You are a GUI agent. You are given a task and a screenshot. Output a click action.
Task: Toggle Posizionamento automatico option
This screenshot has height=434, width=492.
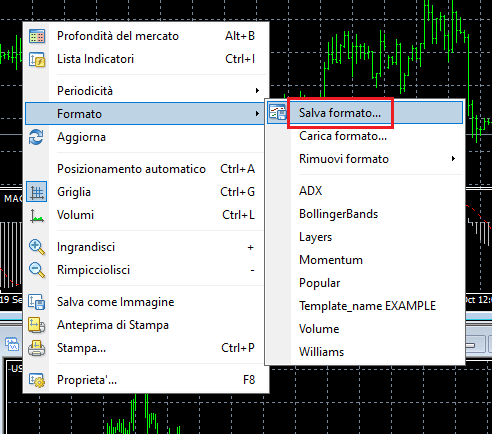pos(146,169)
